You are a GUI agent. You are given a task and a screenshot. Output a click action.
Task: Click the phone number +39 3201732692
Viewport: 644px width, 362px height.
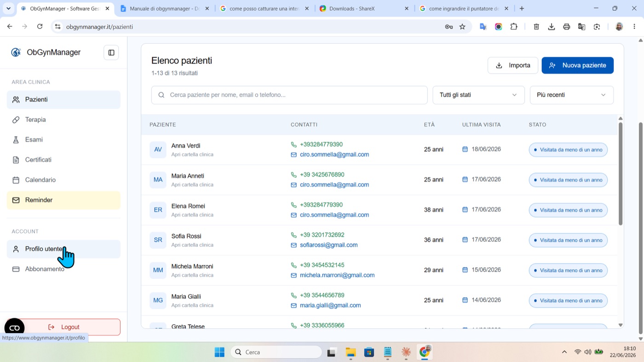pyautogui.click(x=322, y=235)
